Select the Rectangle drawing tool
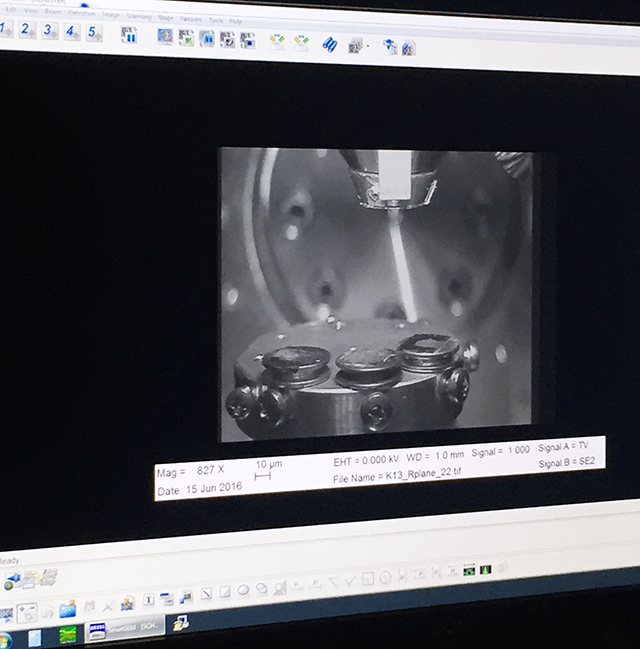The width and height of the screenshot is (640, 649). point(225,592)
